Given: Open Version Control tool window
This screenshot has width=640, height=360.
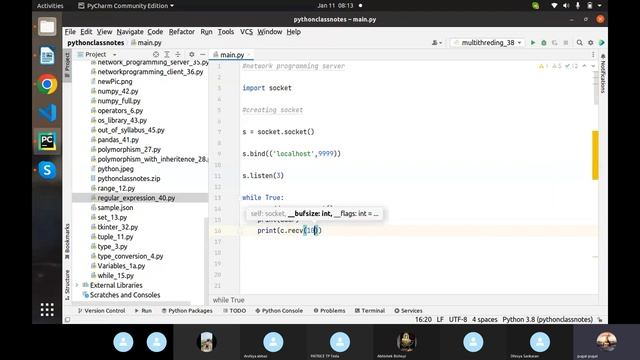Looking at the screenshot, I should 101,311.
